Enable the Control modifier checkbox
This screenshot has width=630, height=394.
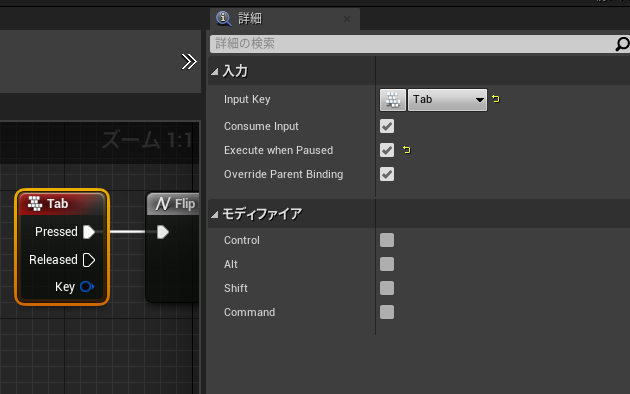[387, 240]
